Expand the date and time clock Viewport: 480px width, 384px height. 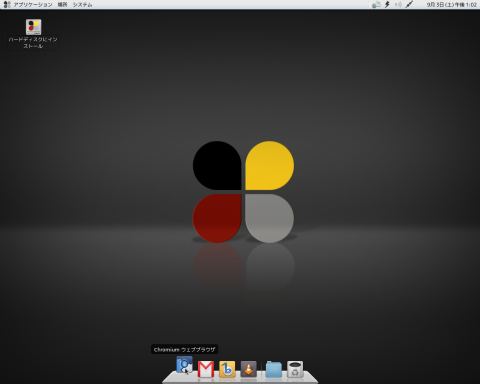point(452,5)
